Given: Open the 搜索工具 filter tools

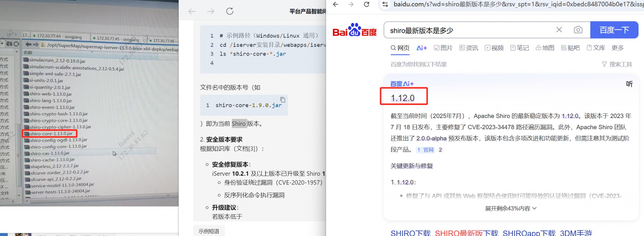Looking at the screenshot, I should (617, 64).
